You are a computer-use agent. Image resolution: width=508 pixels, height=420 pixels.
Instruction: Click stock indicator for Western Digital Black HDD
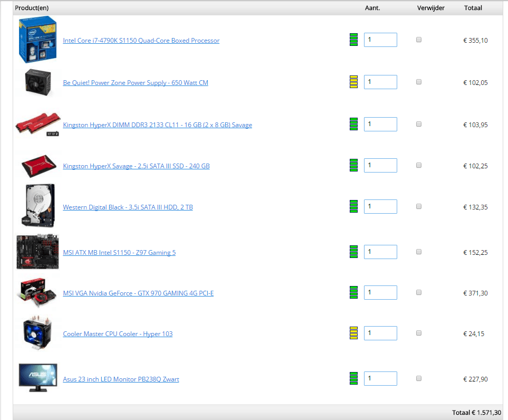(353, 206)
